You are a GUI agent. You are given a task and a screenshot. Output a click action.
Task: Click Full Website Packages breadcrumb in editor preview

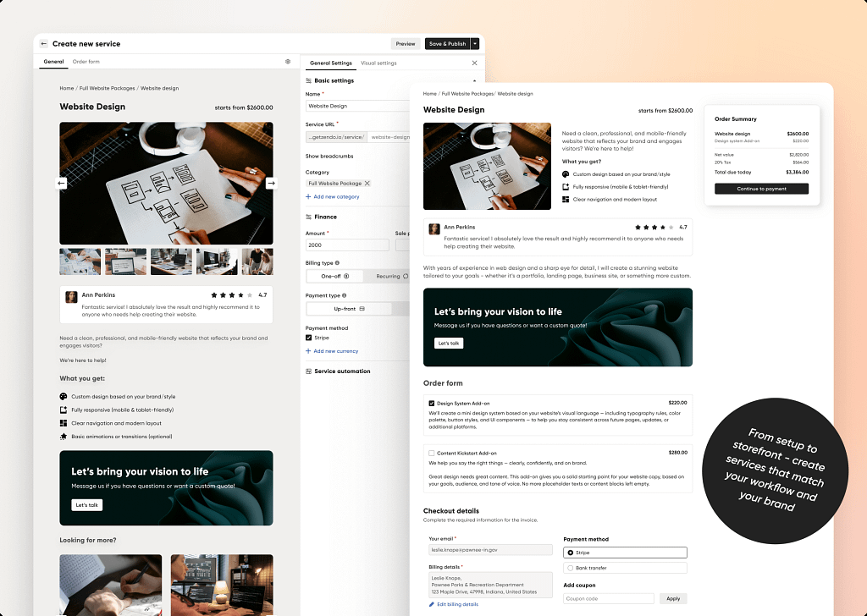click(107, 88)
